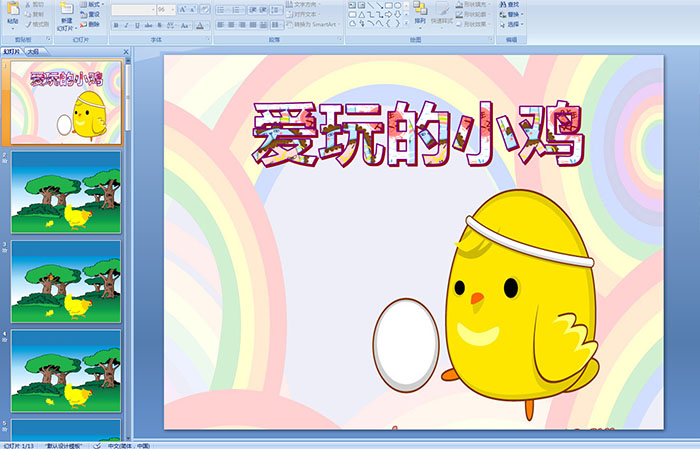Click the Cut (剪切) button
The image size is (700, 449).
34,4
